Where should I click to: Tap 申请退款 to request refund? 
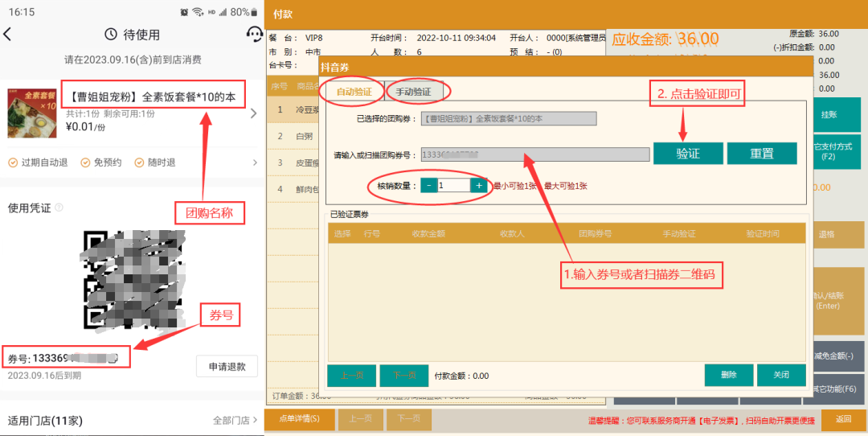(x=227, y=367)
